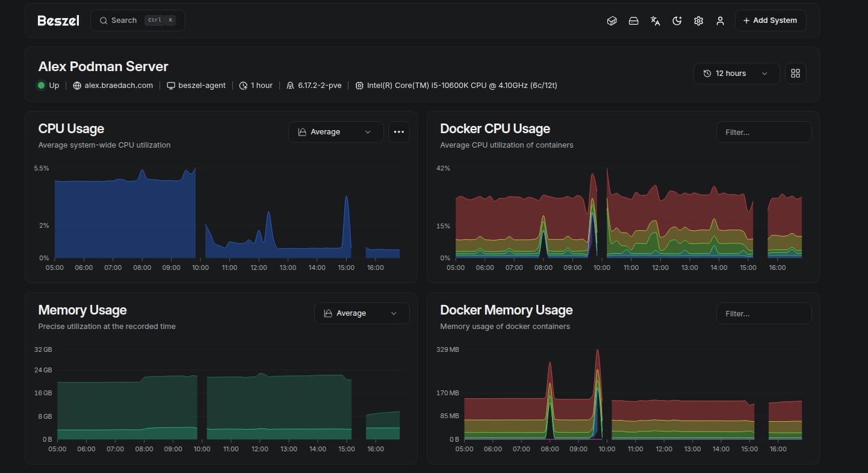Click the Docker Memory Usage filter field

[x=764, y=313]
